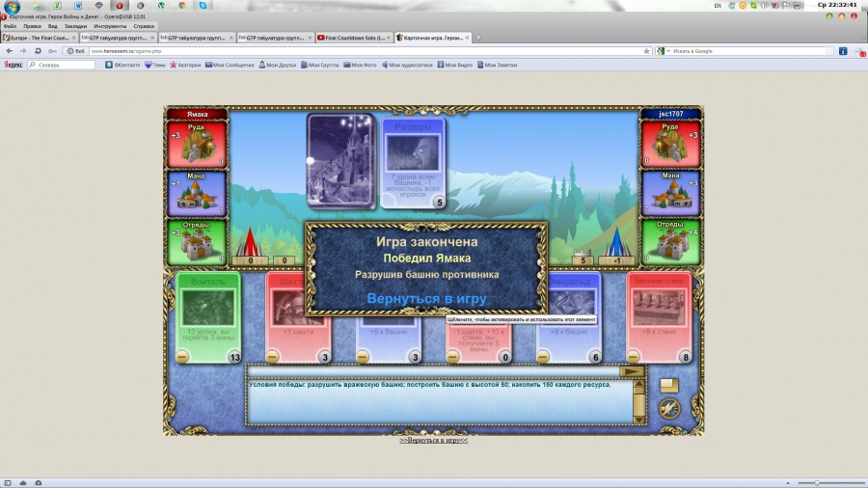Click the Яндекс Словарь search box

(x=61, y=65)
